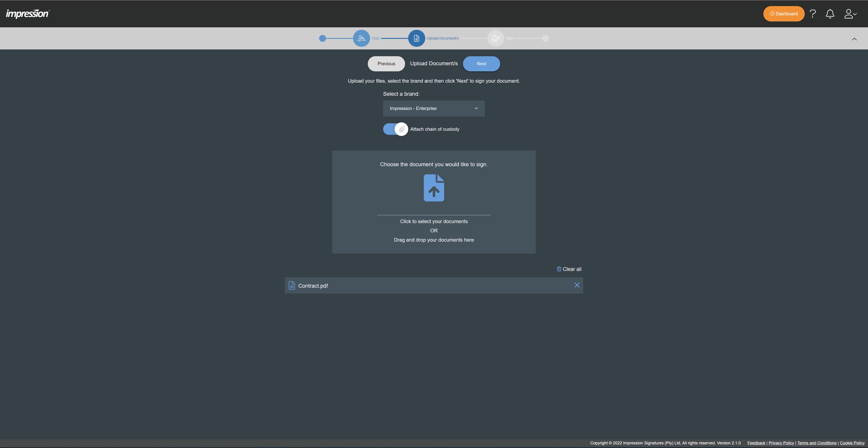The image size is (868, 448).
Task: Click the Previous button
Action: point(386,64)
